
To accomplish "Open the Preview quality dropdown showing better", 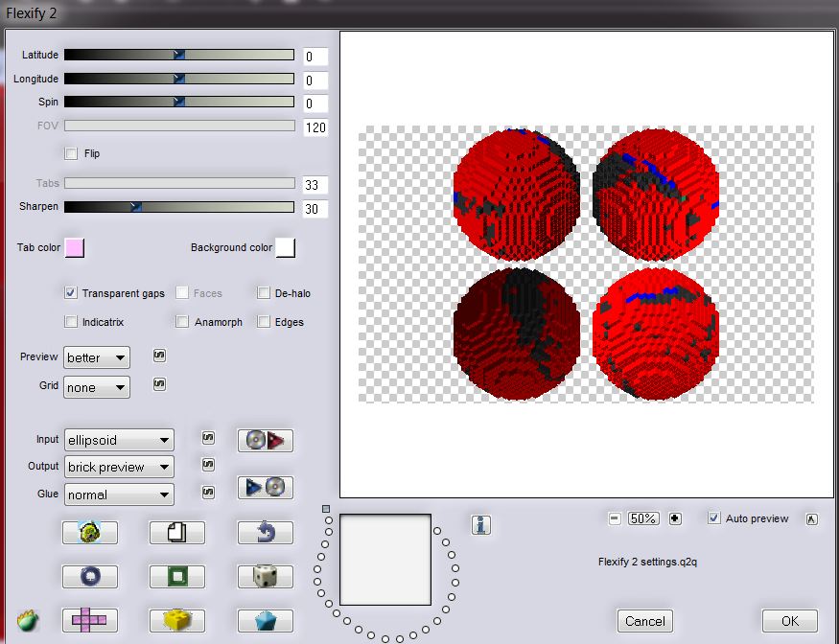I will point(97,357).
